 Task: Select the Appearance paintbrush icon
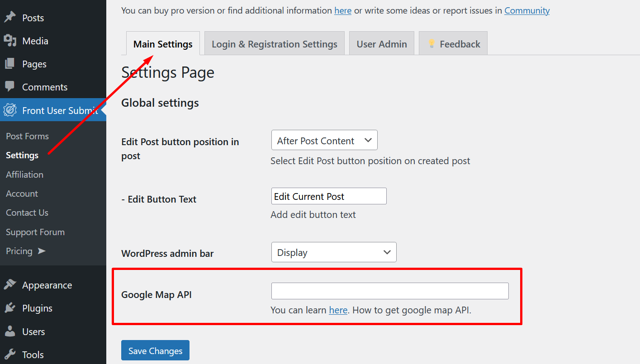(x=10, y=285)
